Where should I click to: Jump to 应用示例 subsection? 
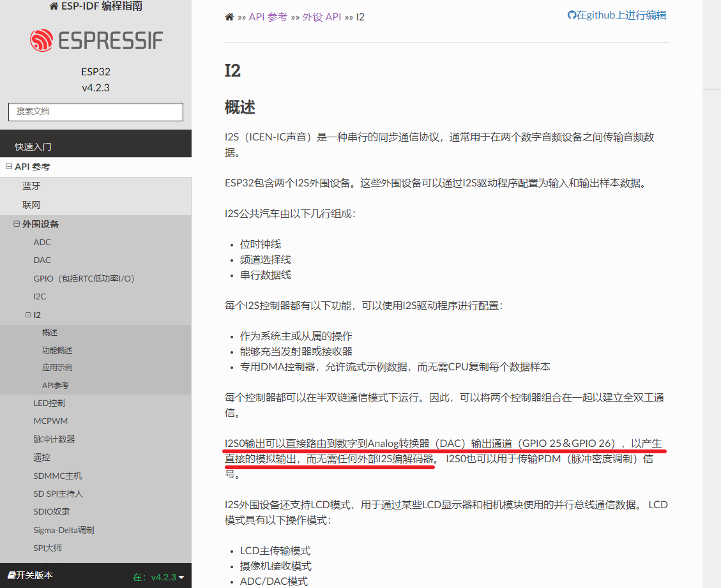point(57,368)
